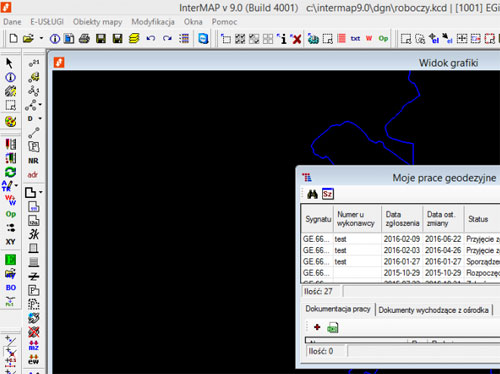
Task: Select the arrow pointer tool
Action: (10, 63)
